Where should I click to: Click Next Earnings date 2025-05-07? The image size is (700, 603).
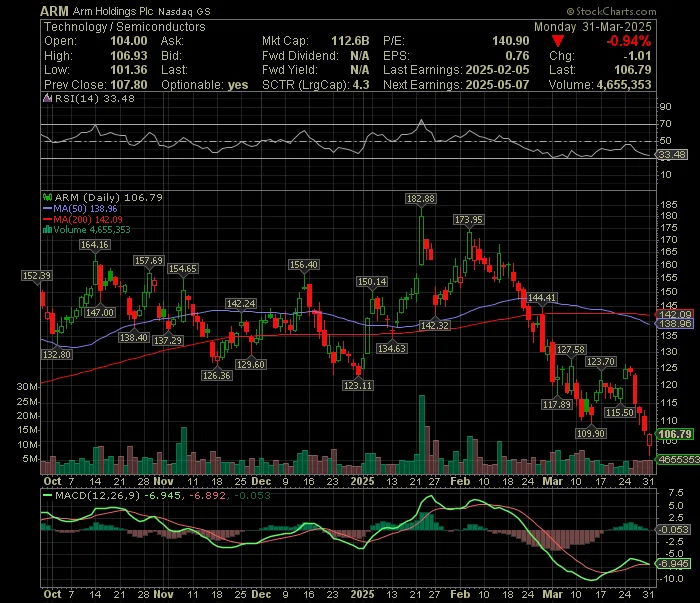(497, 85)
